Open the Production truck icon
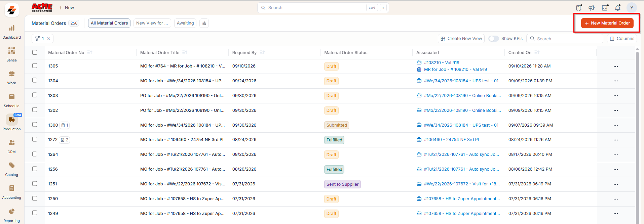Screen dimensions: 644x224 point(12,120)
